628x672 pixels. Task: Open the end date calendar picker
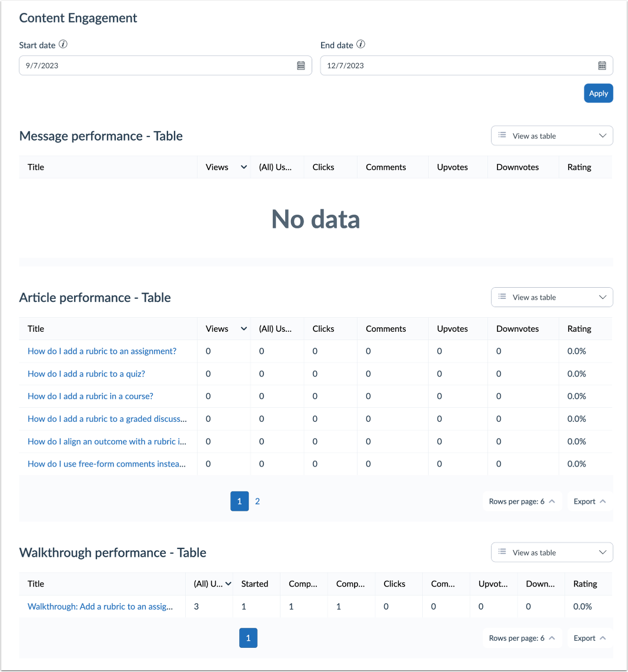(x=602, y=65)
